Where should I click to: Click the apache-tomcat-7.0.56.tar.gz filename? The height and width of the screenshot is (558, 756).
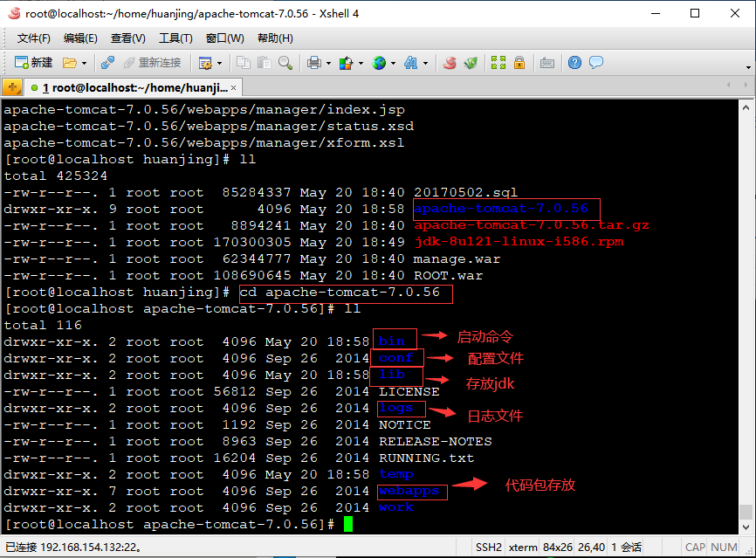[532, 225]
